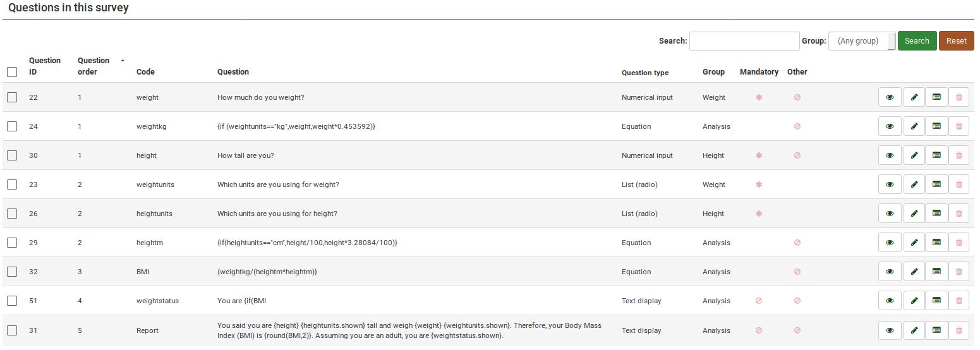
Task: Focus the Search text field
Action: click(744, 41)
